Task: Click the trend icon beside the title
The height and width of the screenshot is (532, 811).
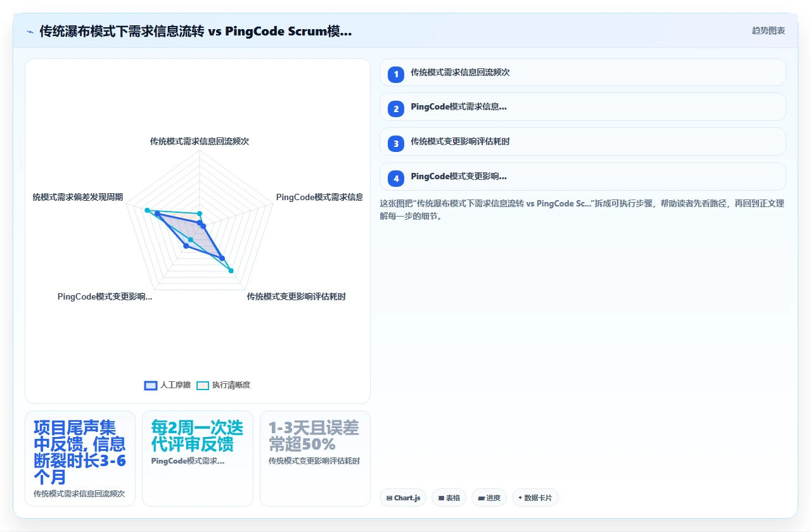Action: tap(30, 32)
